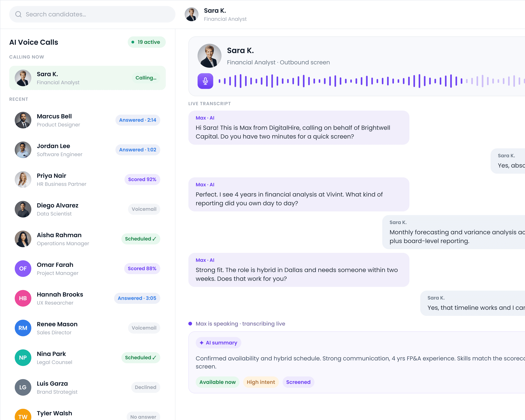Screen dimensions: 525x420
Task: Select the Available now tag
Action: [x=218, y=382]
